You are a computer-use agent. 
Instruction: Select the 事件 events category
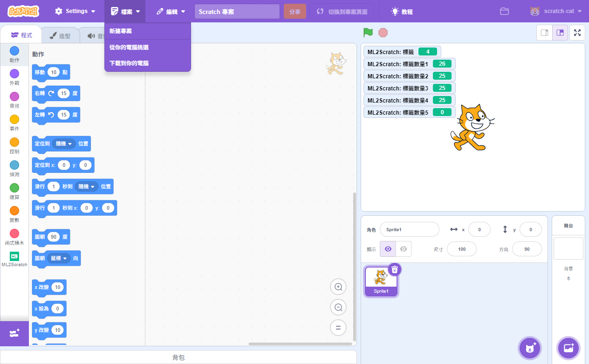click(x=14, y=123)
